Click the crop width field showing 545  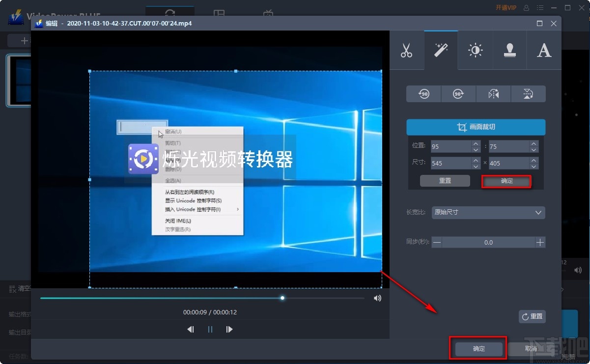pyautogui.click(x=450, y=164)
